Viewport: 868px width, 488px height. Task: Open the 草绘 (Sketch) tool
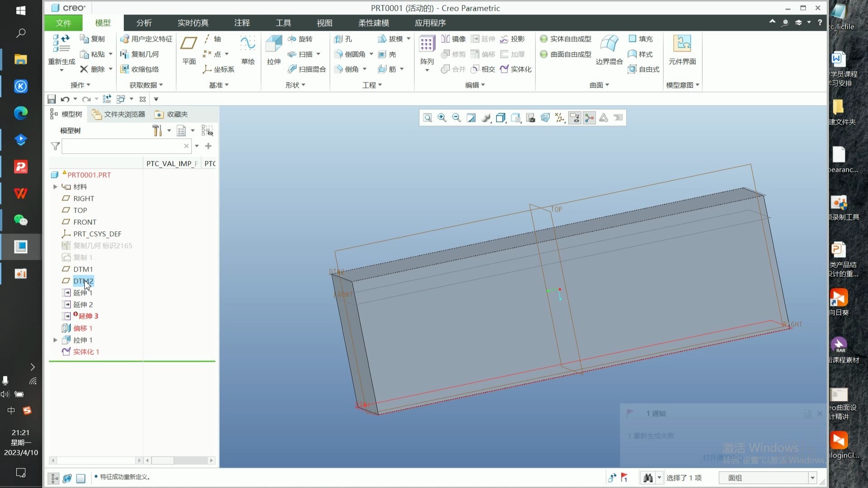(248, 45)
